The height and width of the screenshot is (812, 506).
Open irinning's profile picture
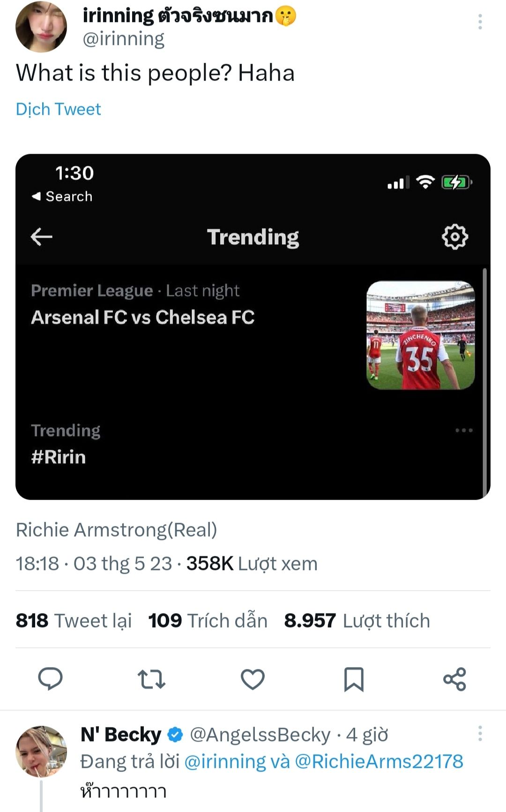[41, 27]
